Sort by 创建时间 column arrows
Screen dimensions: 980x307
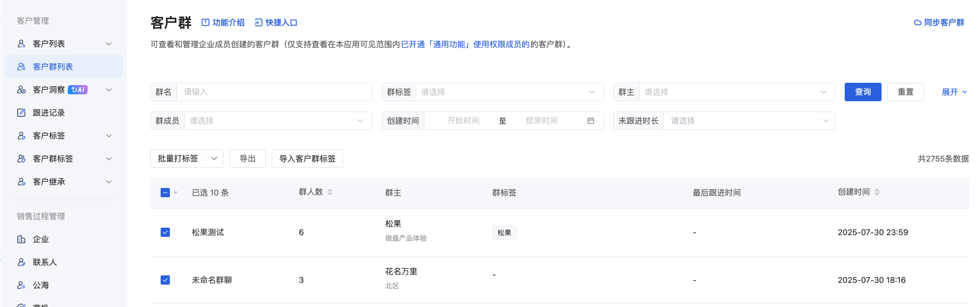(x=877, y=192)
